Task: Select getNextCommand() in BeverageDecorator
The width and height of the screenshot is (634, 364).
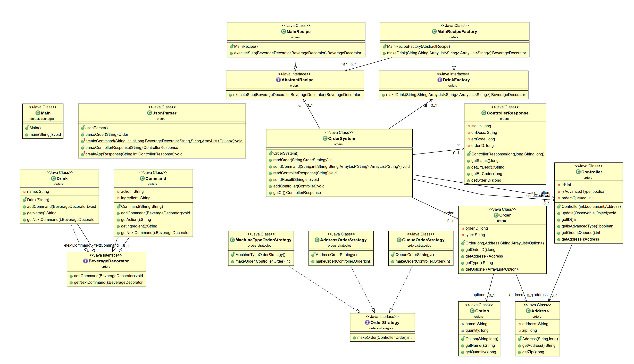Action: click(108, 282)
